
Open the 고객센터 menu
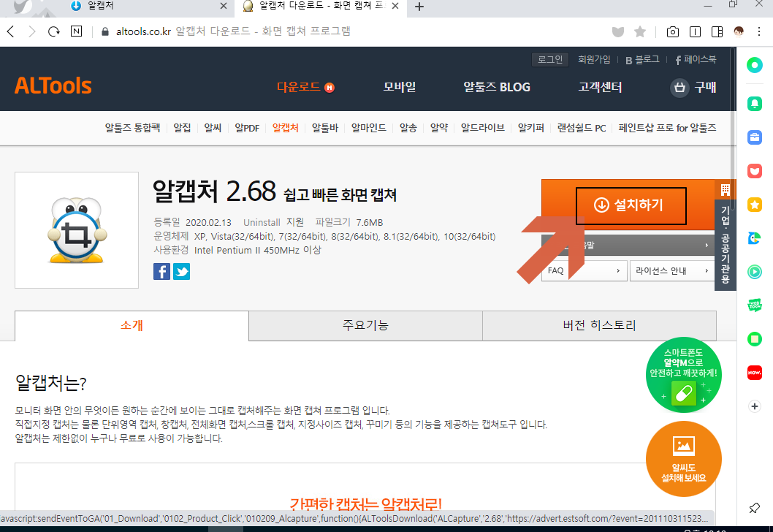pos(600,87)
